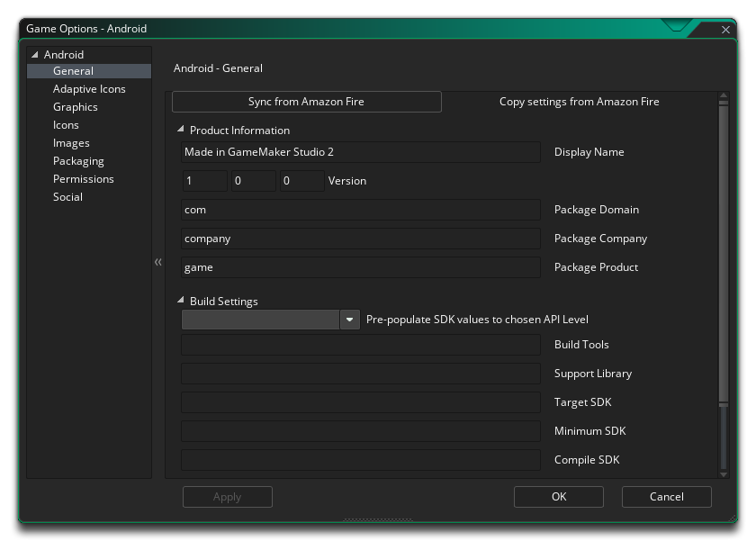
Task: Open Packaging settings
Action: tap(78, 160)
